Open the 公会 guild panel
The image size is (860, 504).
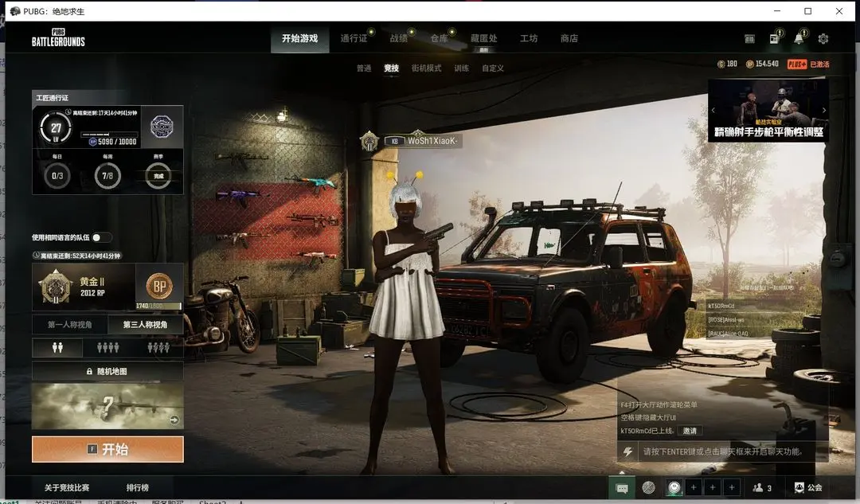click(x=808, y=487)
